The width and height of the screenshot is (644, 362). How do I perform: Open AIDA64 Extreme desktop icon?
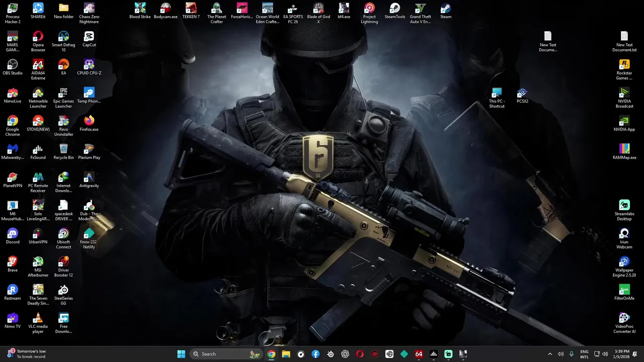38,69
